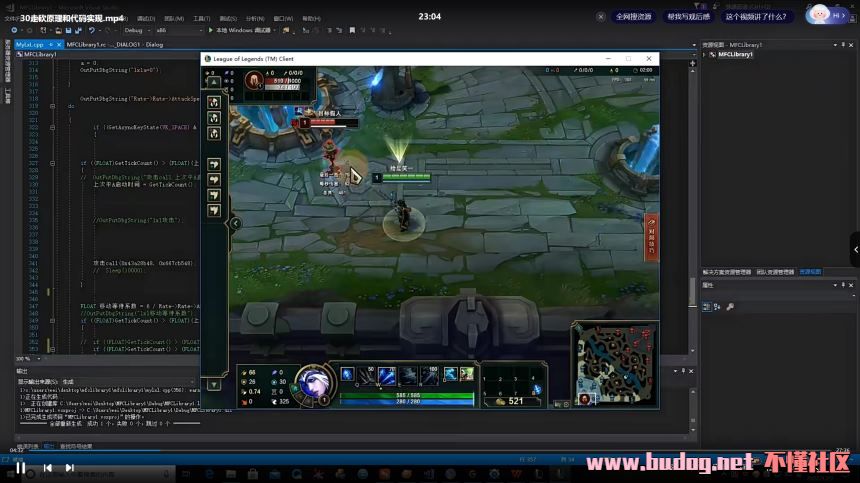Image resolution: width=860 pixels, height=483 pixels.
Task: Click the second ally helmet icon in game sidebar
Action: click(214, 118)
